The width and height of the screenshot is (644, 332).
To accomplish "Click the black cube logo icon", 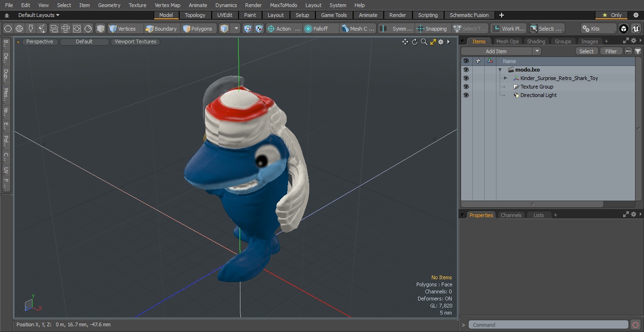I will (623, 29).
